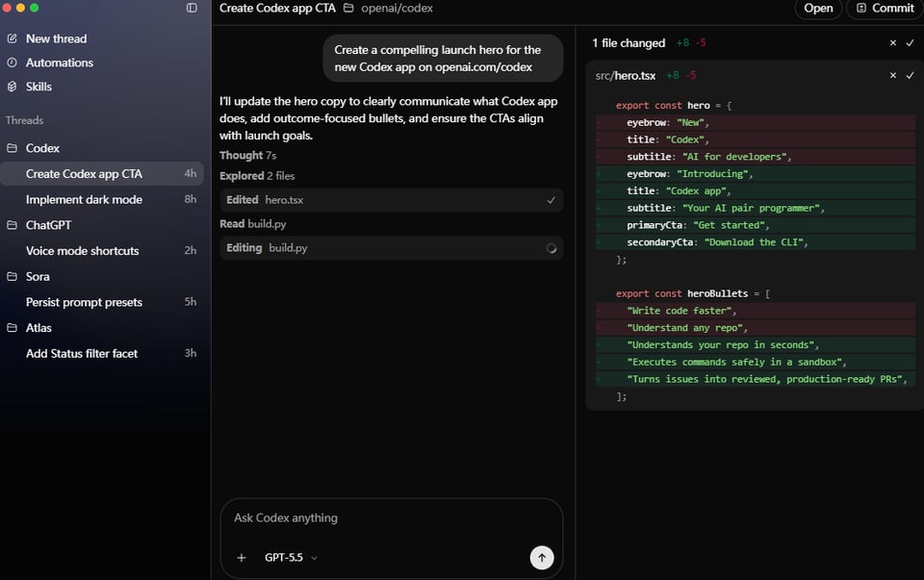
Task: Add an attachment with the plus icon
Action: 242,558
